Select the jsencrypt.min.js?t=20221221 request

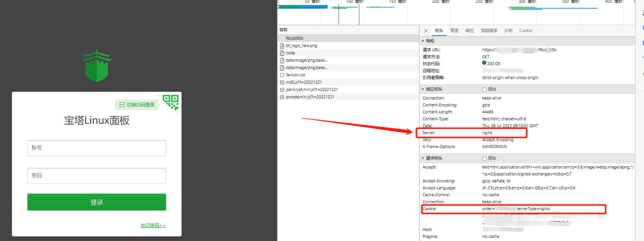point(348,89)
